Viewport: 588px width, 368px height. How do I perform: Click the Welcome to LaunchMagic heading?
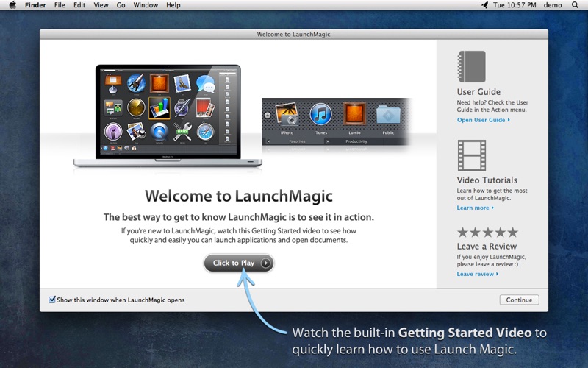[239, 196]
